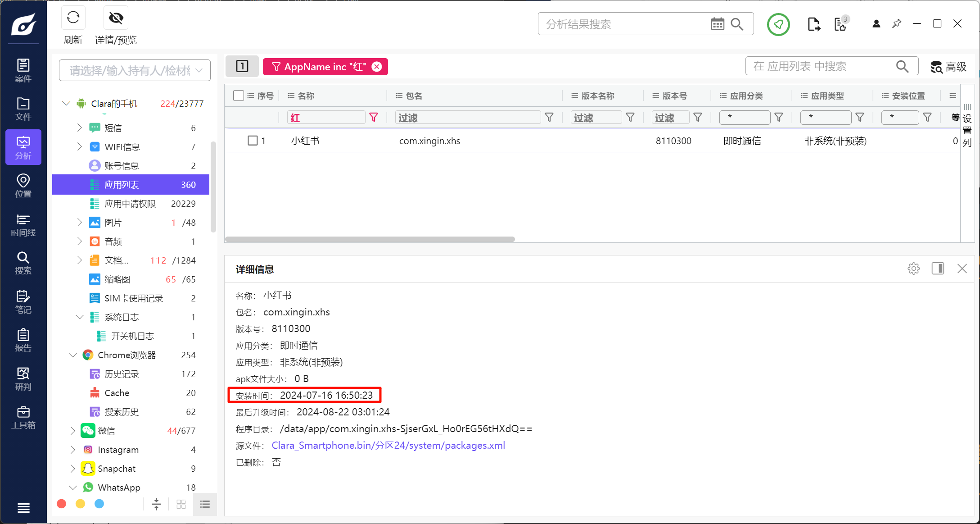The width and height of the screenshot is (980, 524).
Task: Click the Advanced (高级) search button
Action: (948, 67)
